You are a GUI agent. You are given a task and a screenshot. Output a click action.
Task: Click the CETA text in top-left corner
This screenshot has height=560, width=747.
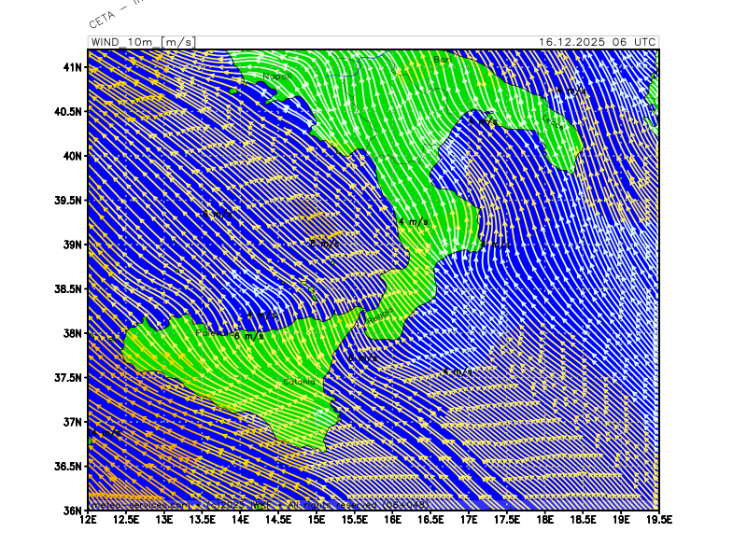coord(101,20)
